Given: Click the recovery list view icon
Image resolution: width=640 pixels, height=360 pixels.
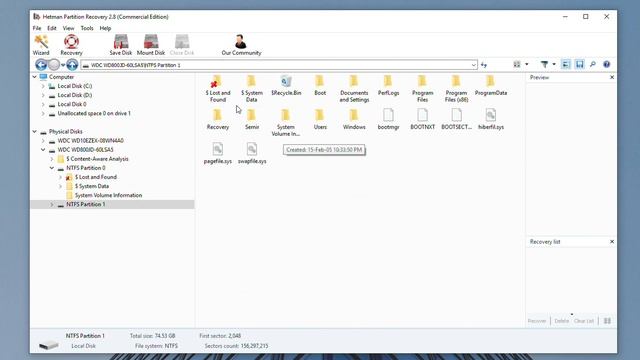Looking at the screenshot, I should (607, 321).
